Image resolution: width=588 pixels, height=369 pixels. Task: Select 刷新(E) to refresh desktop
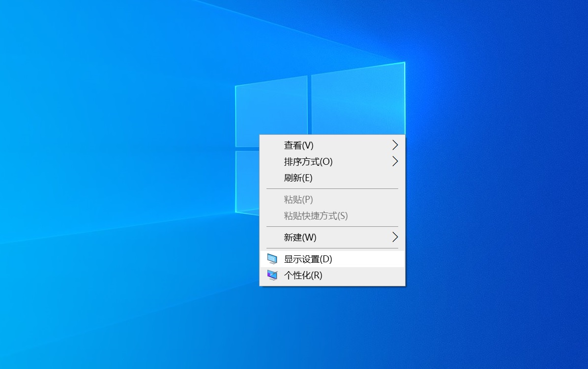tap(332, 178)
